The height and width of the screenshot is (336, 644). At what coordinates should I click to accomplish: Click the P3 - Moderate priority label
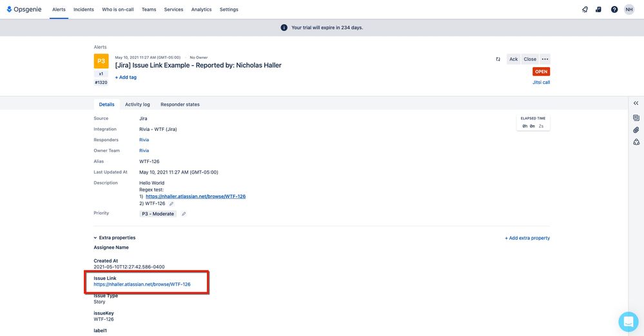click(158, 214)
